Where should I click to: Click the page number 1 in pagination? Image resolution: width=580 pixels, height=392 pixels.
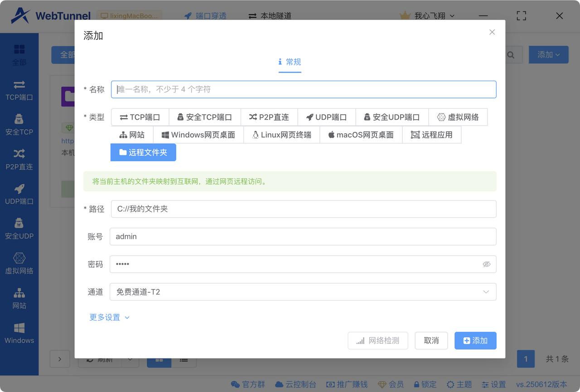click(526, 358)
